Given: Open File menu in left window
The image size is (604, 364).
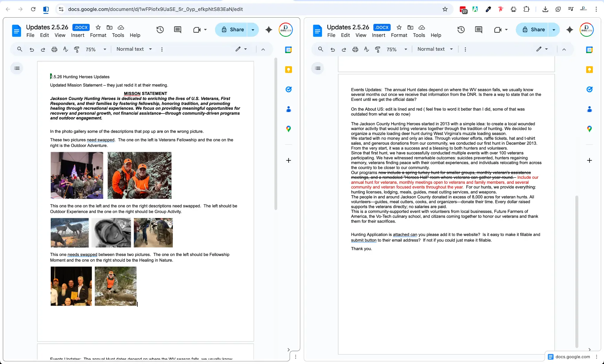Looking at the screenshot, I should click(x=30, y=35).
